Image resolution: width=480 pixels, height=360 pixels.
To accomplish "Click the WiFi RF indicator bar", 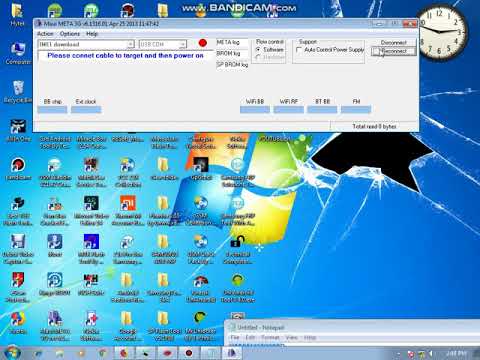I will [289, 110].
